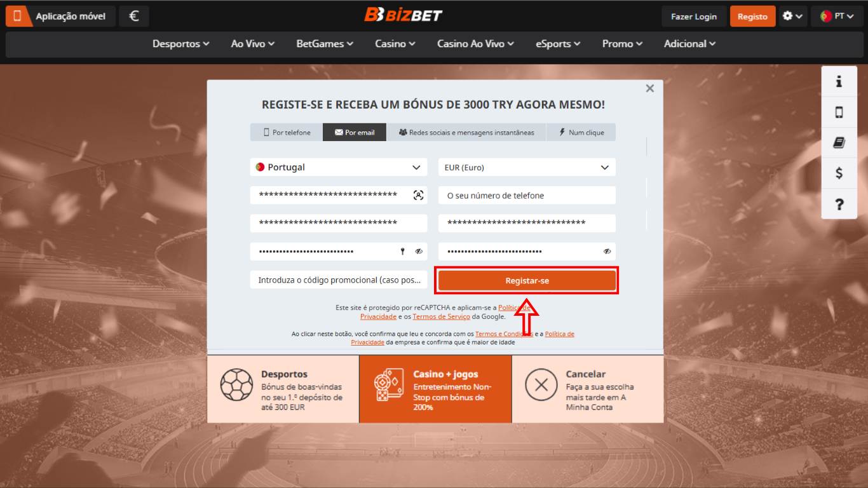Viewport: 868px width, 488px height.
Task: Expand the Casino menu
Action: pos(395,44)
